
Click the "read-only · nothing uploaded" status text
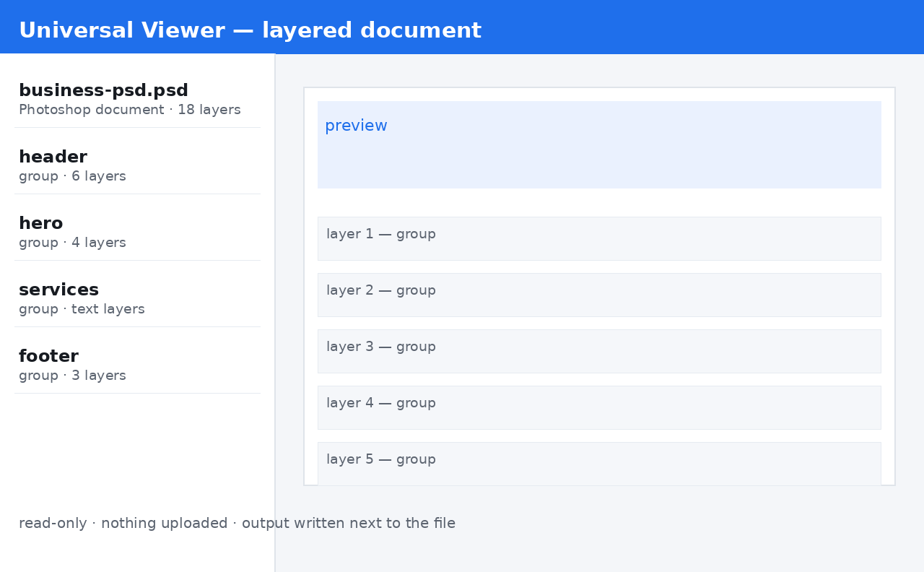[x=123, y=523]
